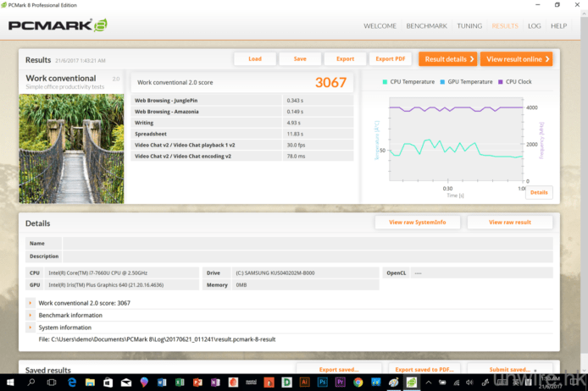Click the Result details button
This screenshot has height=391, width=588.
pos(447,59)
